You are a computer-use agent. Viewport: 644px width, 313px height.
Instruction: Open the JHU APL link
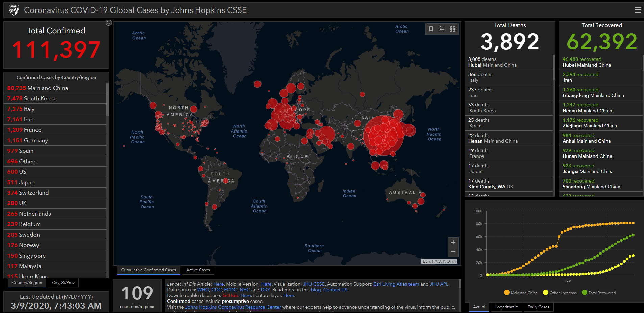[439, 284]
